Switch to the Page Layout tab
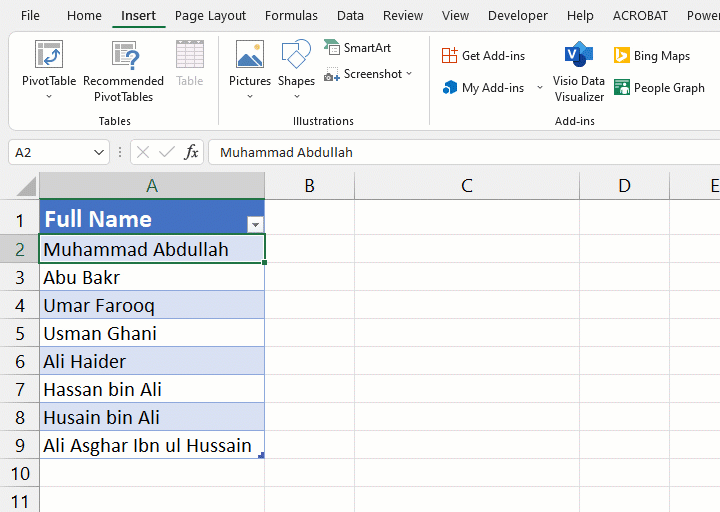The image size is (720, 512). [210, 16]
